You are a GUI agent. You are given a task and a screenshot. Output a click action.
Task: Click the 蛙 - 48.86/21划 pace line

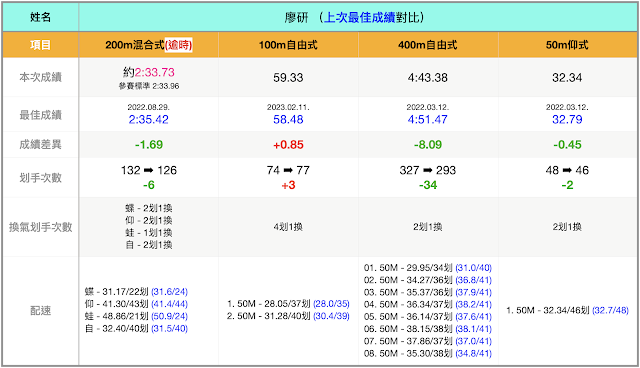[136, 316]
